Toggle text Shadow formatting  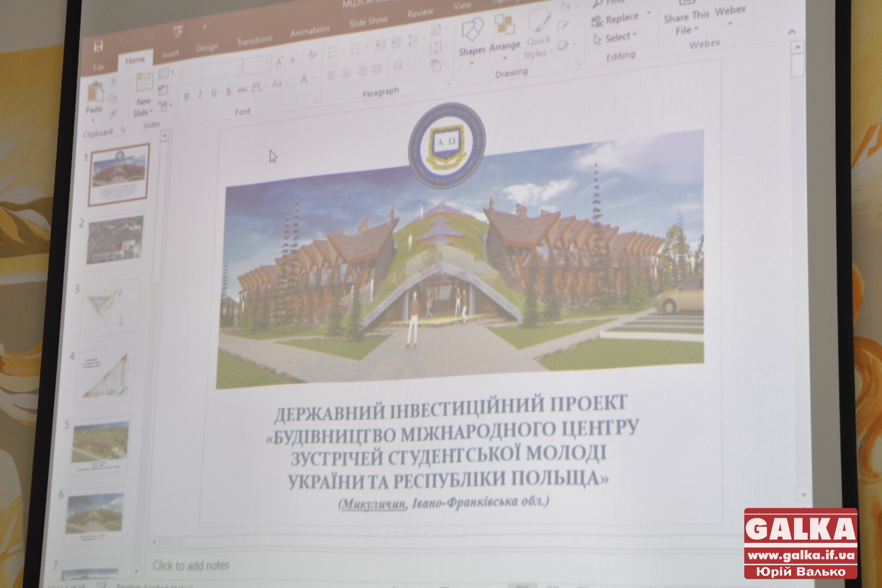pos(228,91)
